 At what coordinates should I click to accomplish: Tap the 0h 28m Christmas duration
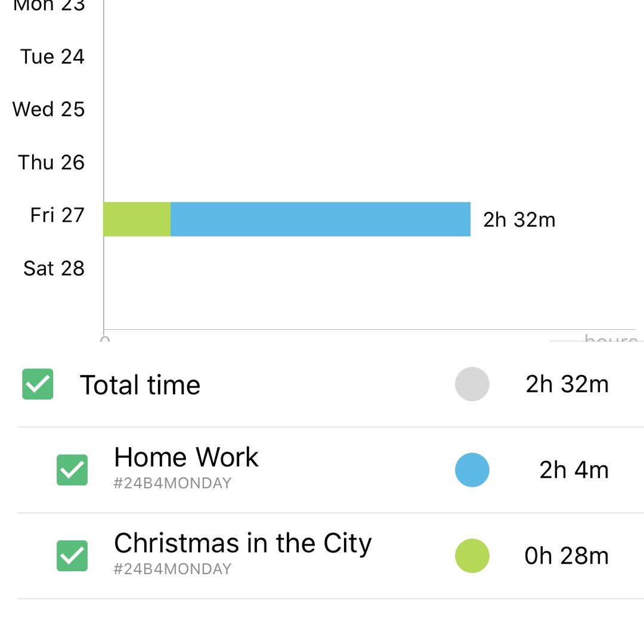click(x=566, y=556)
